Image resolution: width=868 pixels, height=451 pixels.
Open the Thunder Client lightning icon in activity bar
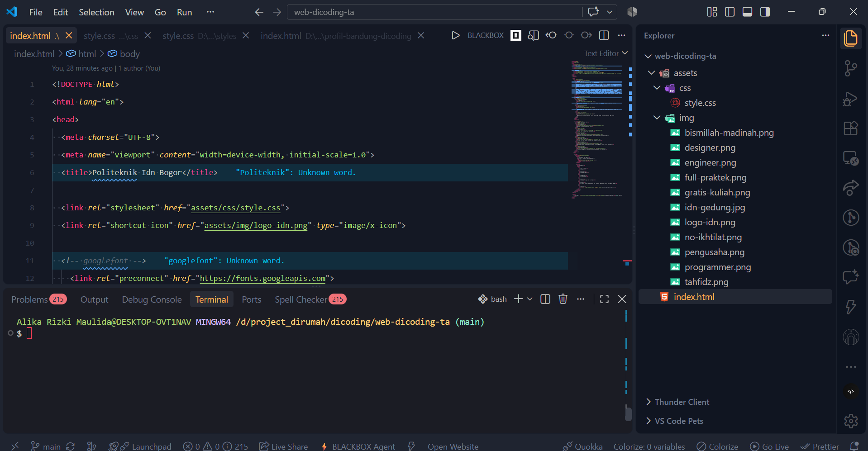(851, 307)
